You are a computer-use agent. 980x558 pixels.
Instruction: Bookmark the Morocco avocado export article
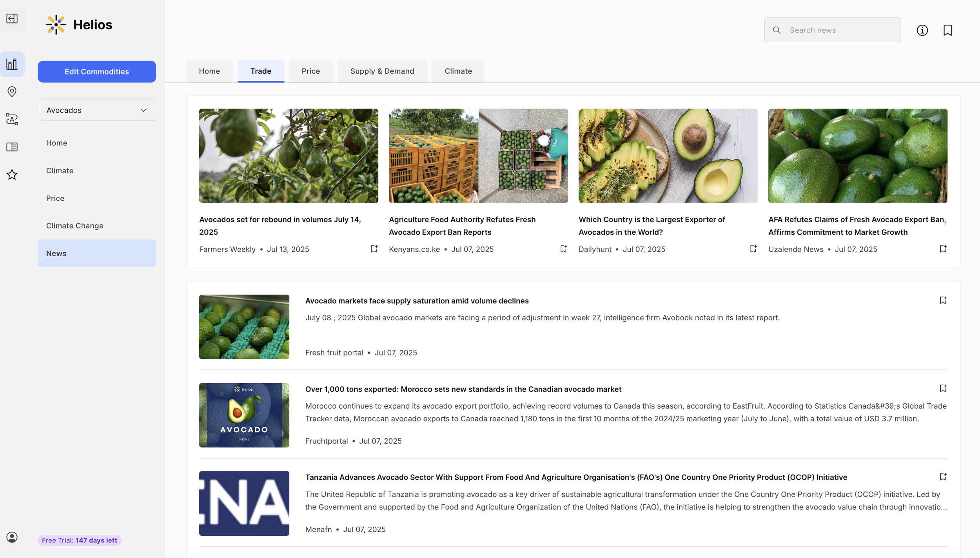pos(943,388)
